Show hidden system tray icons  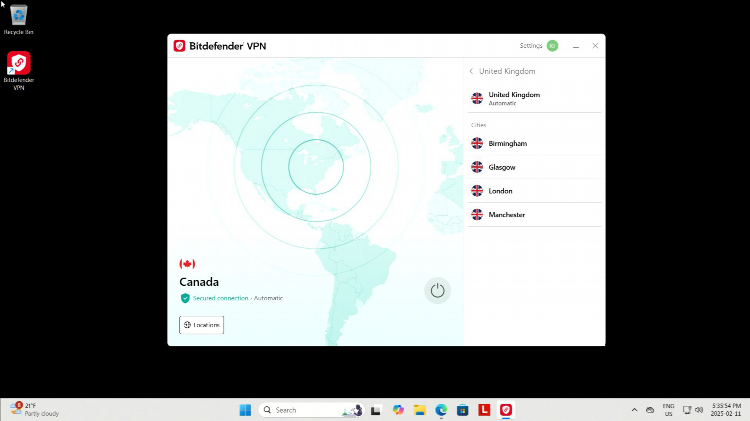[x=634, y=410]
